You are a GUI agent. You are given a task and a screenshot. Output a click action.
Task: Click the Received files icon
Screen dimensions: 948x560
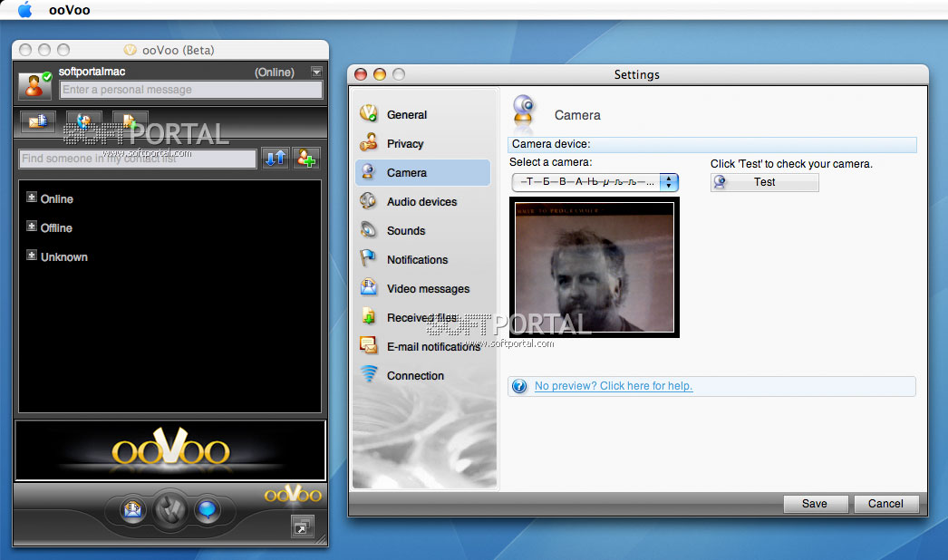pyautogui.click(x=369, y=316)
